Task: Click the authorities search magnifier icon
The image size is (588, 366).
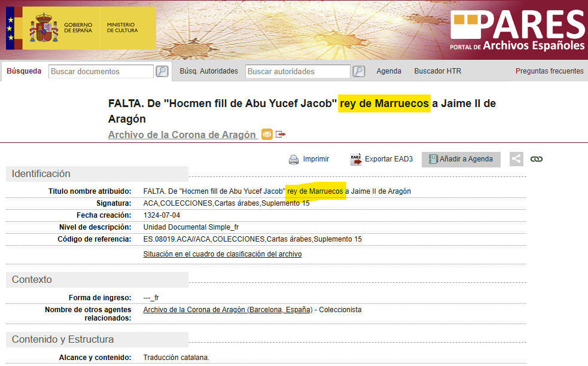Action: (359, 71)
